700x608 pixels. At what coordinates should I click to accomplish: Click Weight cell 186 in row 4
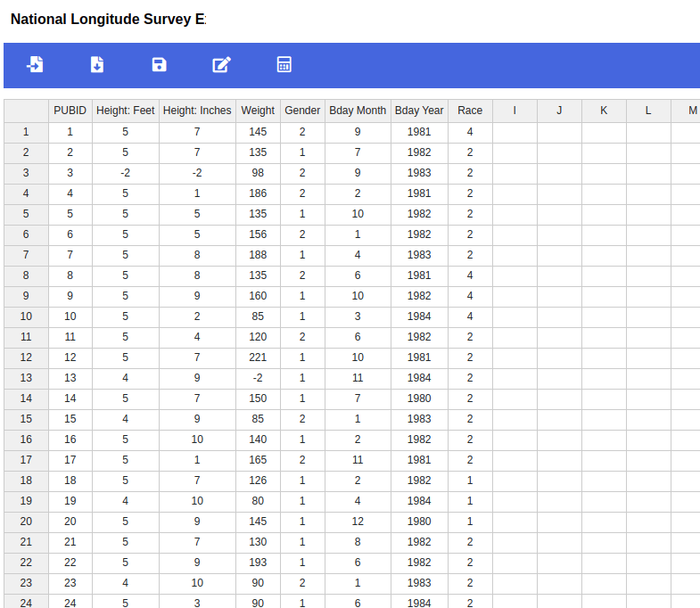click(x=258, y=193)
